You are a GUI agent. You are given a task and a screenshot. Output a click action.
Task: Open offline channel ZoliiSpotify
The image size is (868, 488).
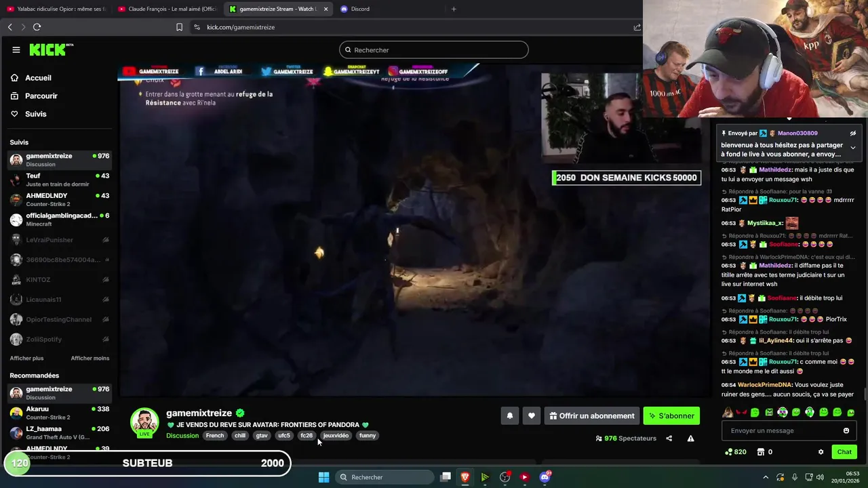tap(60, 339)
